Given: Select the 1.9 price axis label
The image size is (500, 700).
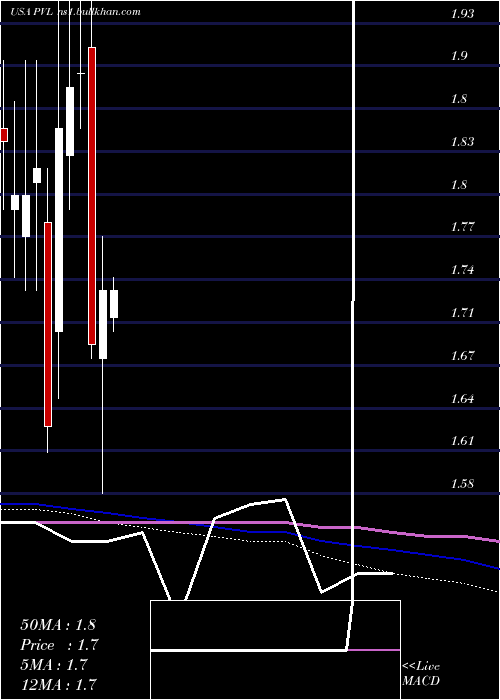Looking at the screenshot, I should pos(459,56).
